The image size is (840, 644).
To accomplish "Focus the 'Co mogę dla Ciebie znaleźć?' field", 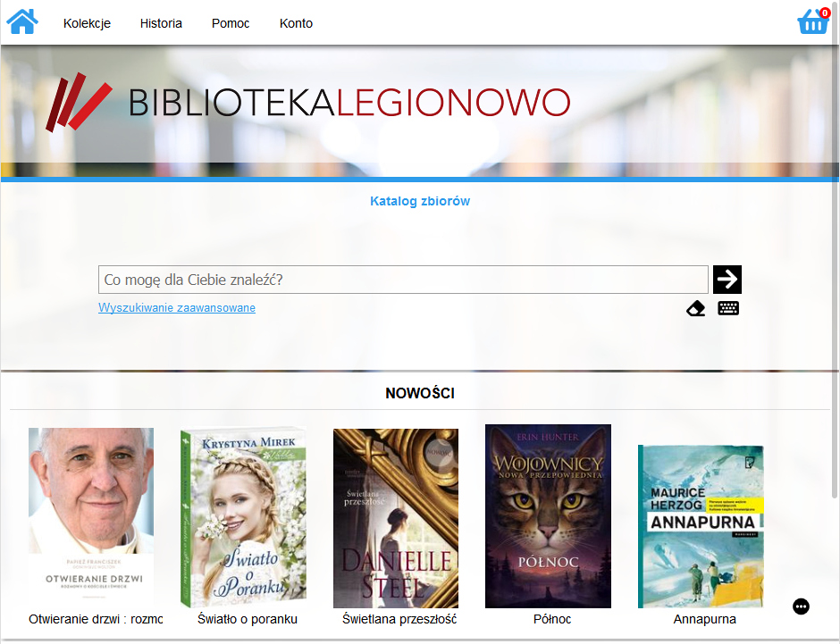I will coord(403,280).
